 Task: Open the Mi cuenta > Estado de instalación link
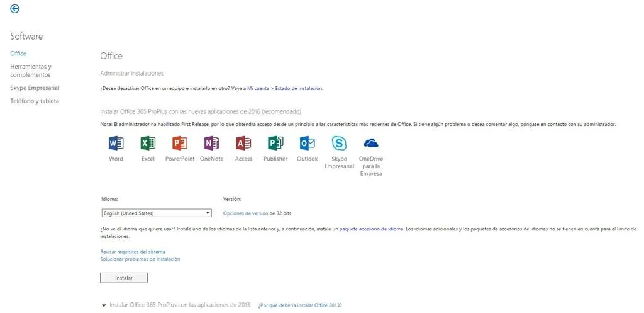285,88
